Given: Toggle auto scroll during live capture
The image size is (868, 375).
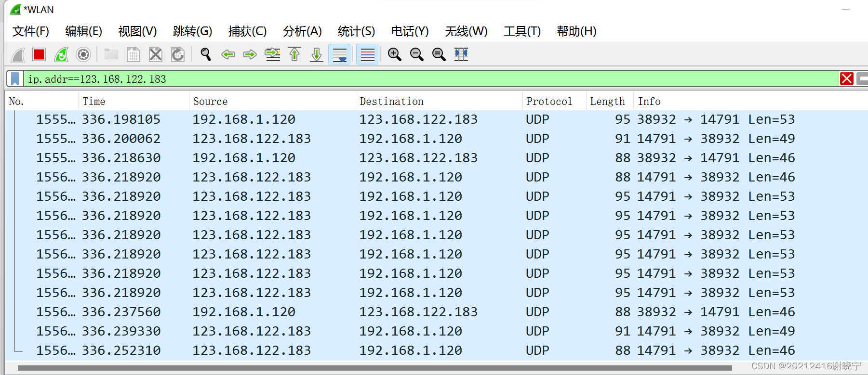Looking at the screenshot, I should click(x=339, y=54).
